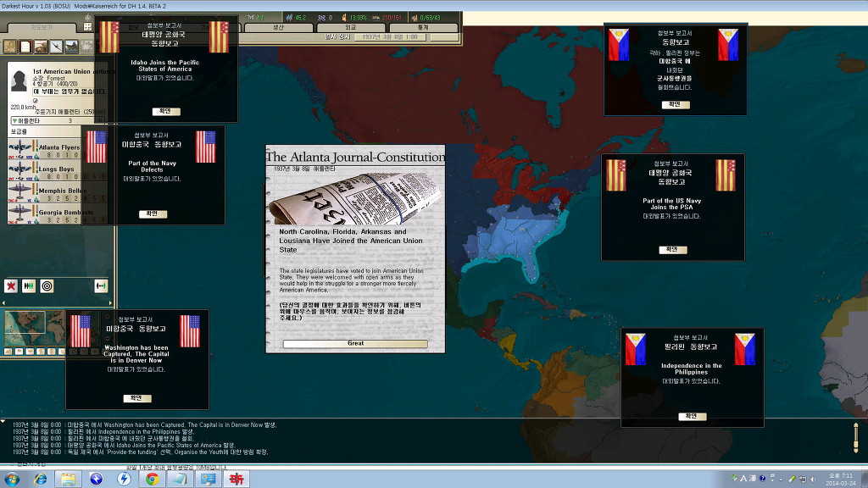This screenshot has height=488, width=868.
Task: Click third map filter icon under minimap
Action: [x=30, y=352]
